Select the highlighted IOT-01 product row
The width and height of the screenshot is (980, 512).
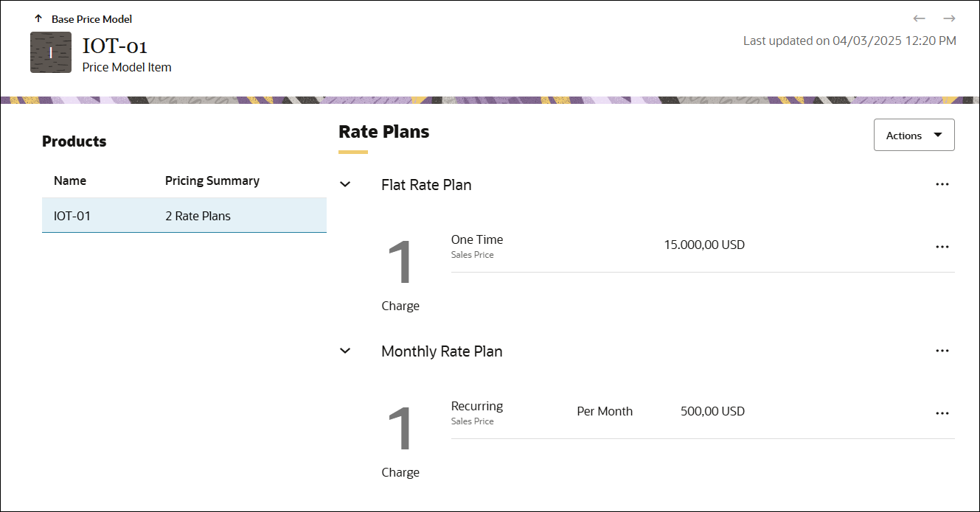[x=184, y=215]
